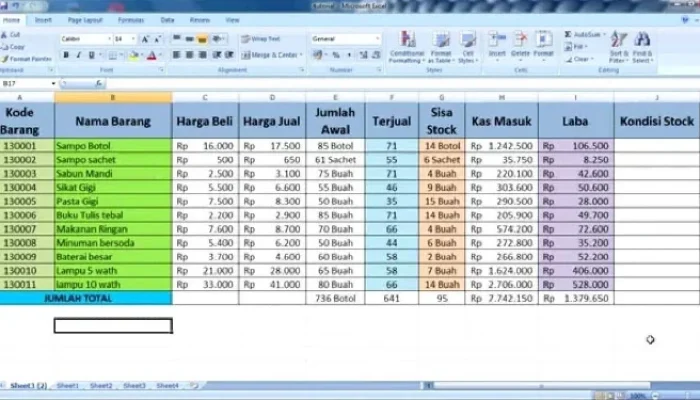Open the Fill dropdown
The width and height of the screenshot is (700, 400).
576,46
